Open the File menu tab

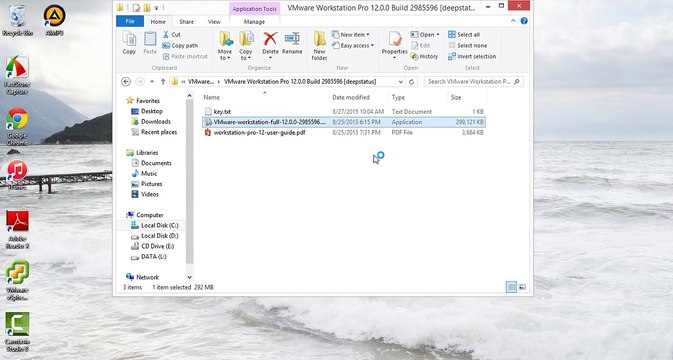(x=130, y=21)
